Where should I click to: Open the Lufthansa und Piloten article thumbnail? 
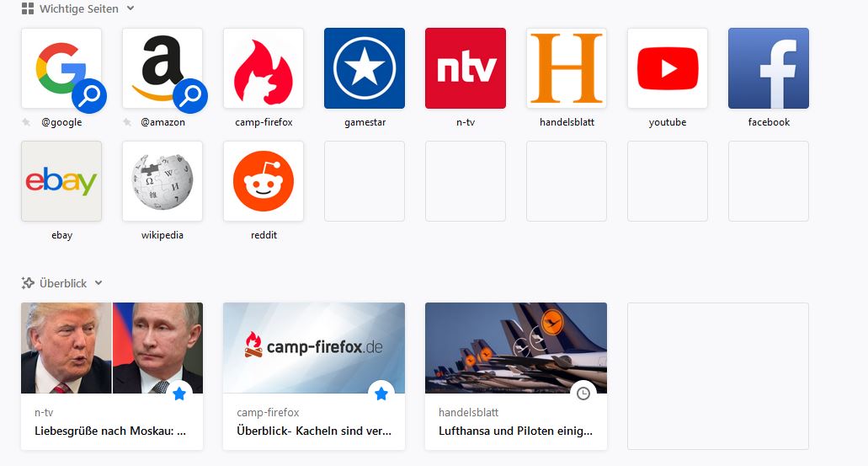[516, 348]
